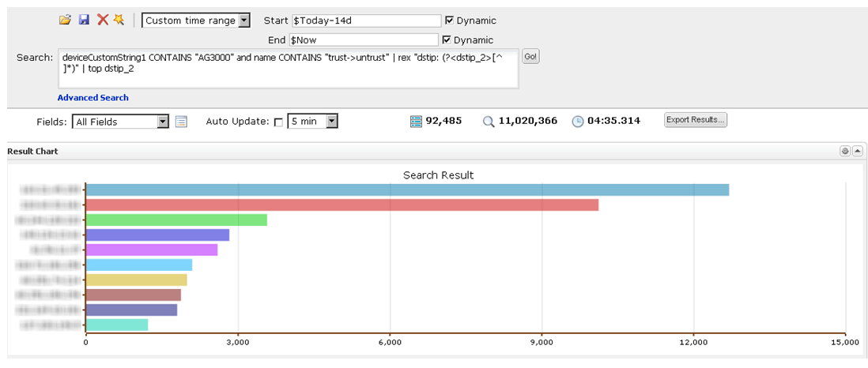Click the Start time input field

tap(365, 21)
